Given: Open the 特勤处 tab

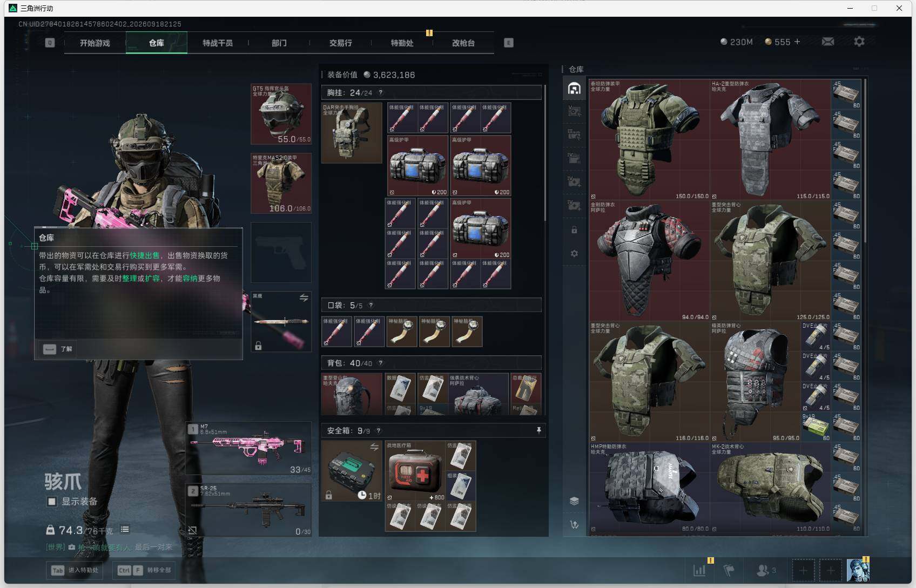Looking at the screenshot, I should point(402,43).
